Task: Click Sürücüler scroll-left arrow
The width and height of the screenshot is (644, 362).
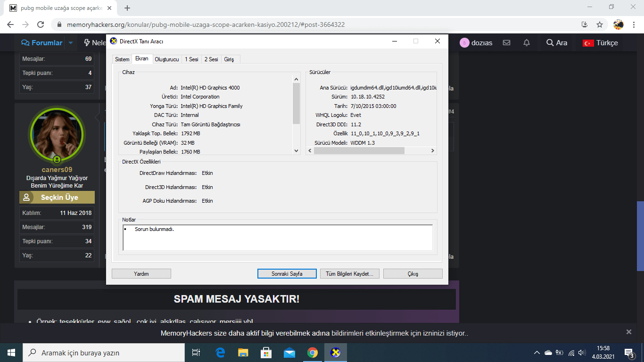Action: click(310, 150)
